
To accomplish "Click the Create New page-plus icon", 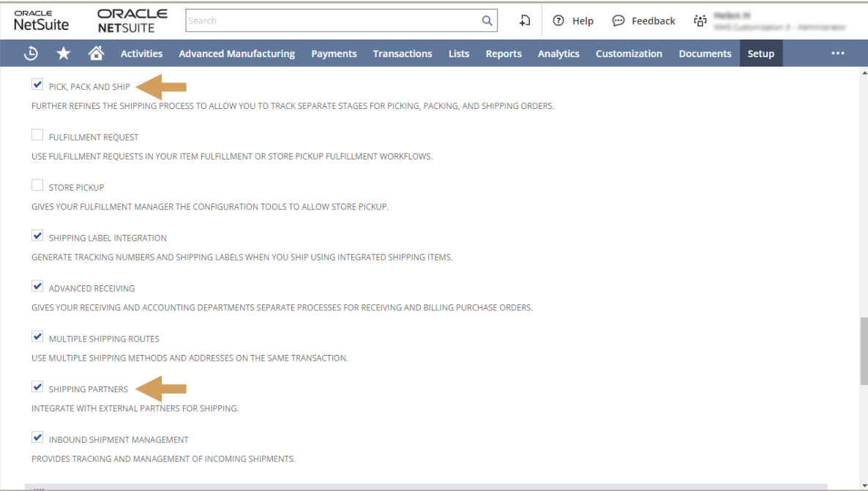I will pos(525,20).
